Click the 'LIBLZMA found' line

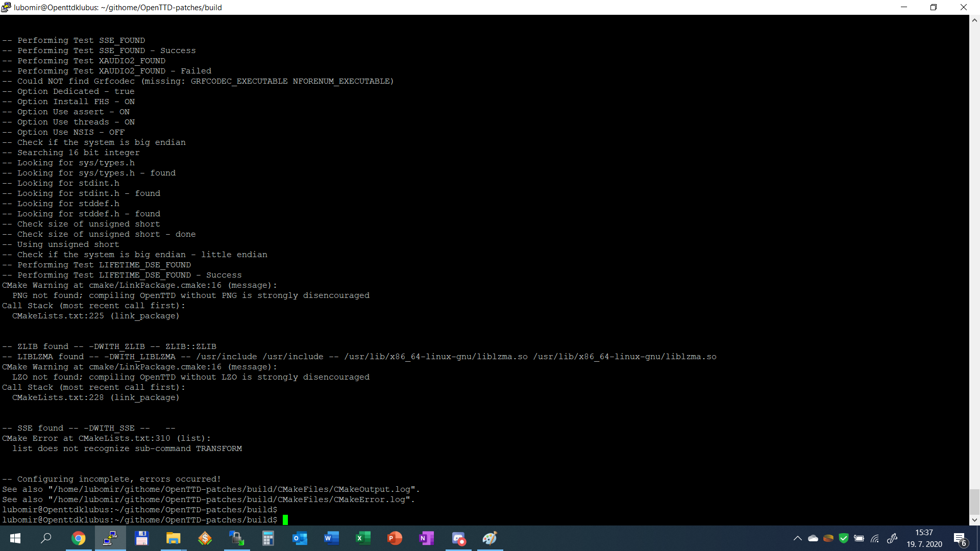click(x=359, y=357)
